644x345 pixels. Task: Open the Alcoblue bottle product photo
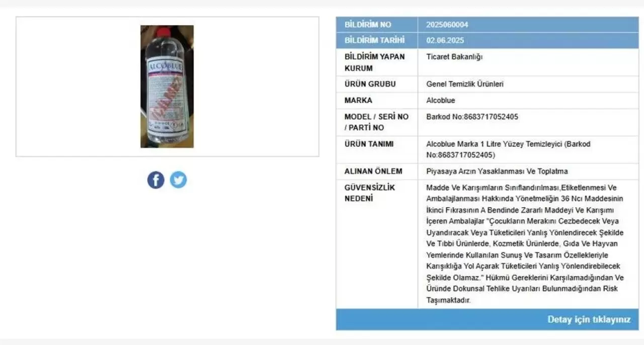167,87
